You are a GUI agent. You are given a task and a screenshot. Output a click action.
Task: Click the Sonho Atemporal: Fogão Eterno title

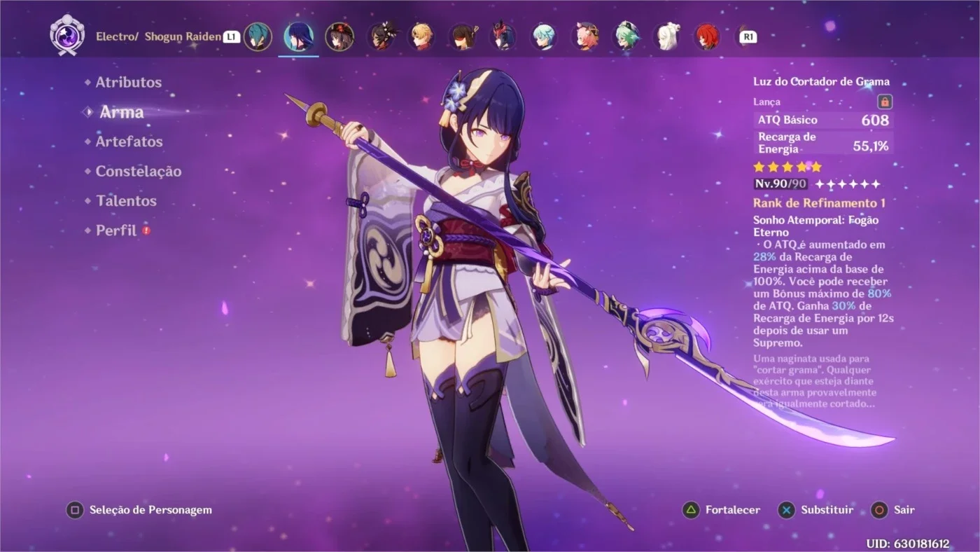pyautogui.click(x=815, y=226)
